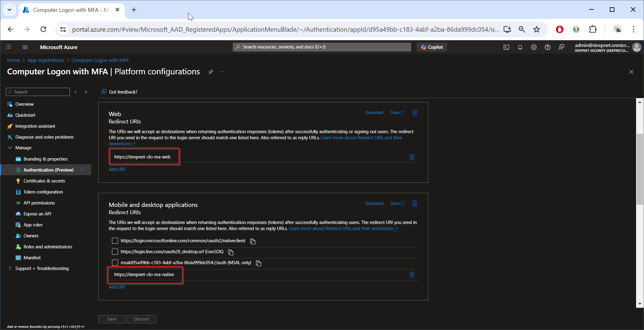This screenshot has width=644, height=330.
Task: Open Azure Cloud Shell icon
Action: tap(506, 47)
